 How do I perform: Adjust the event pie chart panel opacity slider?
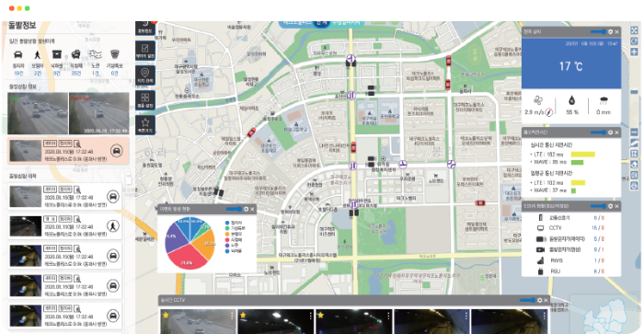[x=234, y=209]
